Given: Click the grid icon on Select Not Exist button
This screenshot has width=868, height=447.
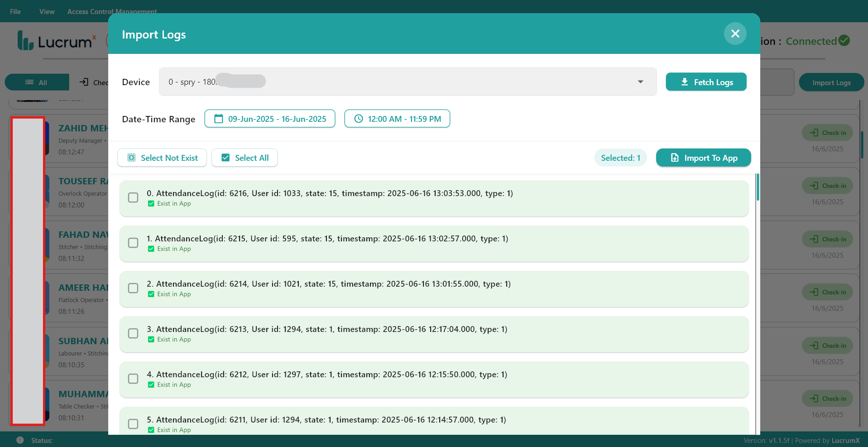Looking at the screenshot, I should tap(132, 157).
